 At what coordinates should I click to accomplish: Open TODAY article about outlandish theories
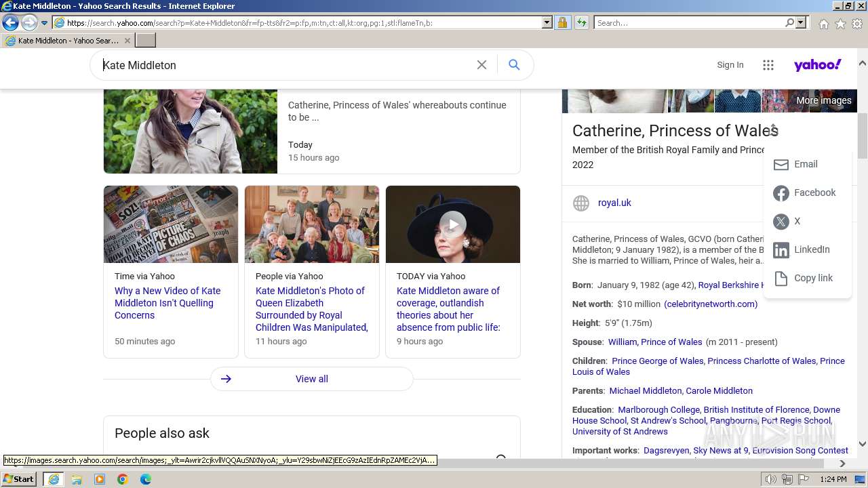448,309
